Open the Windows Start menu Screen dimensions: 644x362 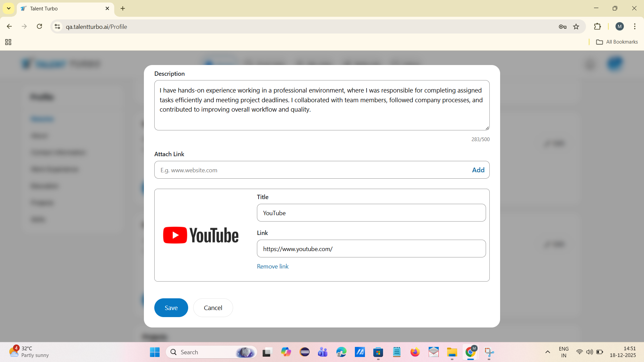tap(155, 352)
